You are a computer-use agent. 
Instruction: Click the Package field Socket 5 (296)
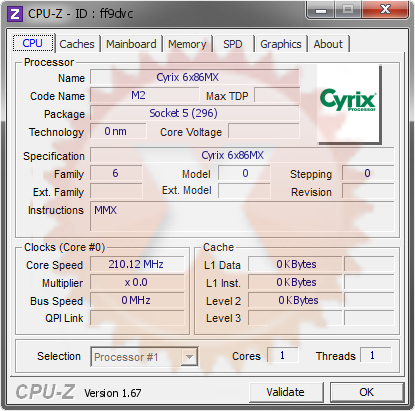tap(195, 113)
